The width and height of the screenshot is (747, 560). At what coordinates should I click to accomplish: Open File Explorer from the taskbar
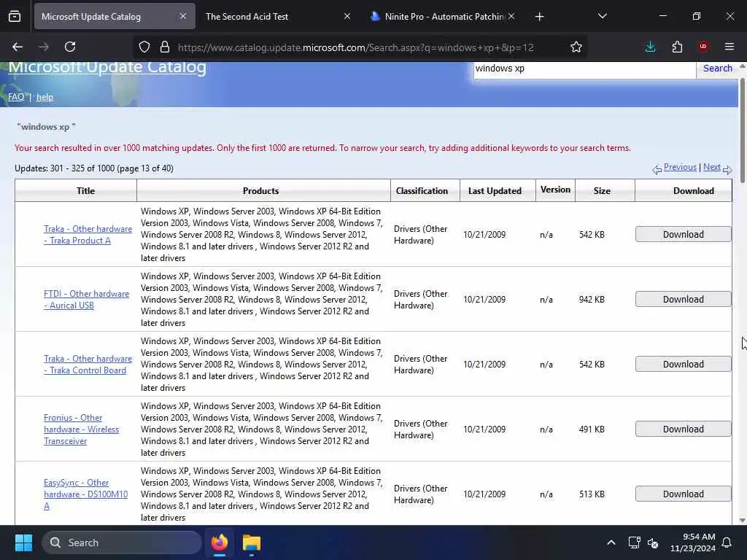tap(252, 542)
